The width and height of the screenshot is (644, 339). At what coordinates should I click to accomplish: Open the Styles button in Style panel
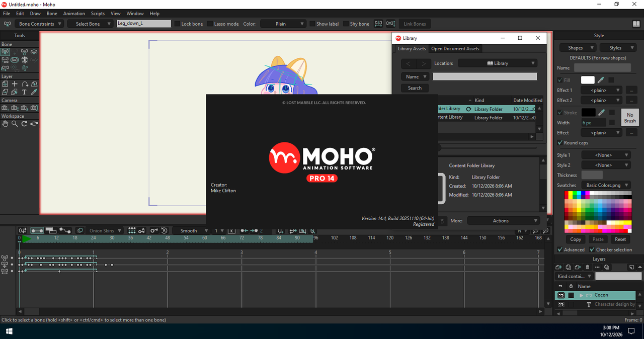coord(618,48)
